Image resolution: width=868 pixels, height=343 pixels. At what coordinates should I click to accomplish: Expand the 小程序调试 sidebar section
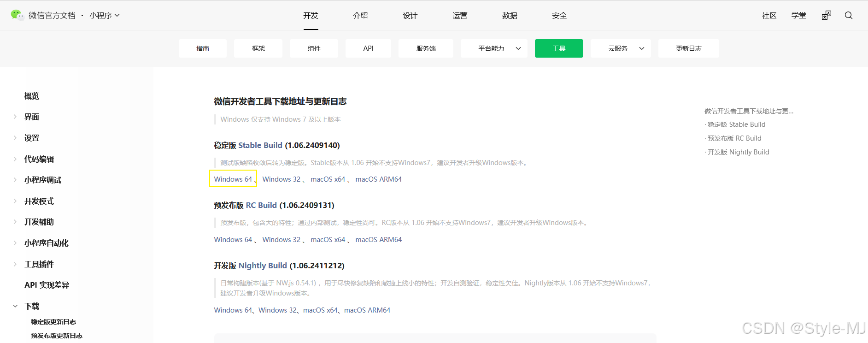coord(15,180)
